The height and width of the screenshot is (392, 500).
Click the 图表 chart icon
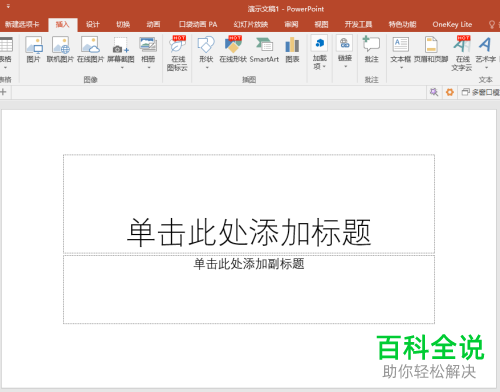pyautogui.click(x=292, y=45)
